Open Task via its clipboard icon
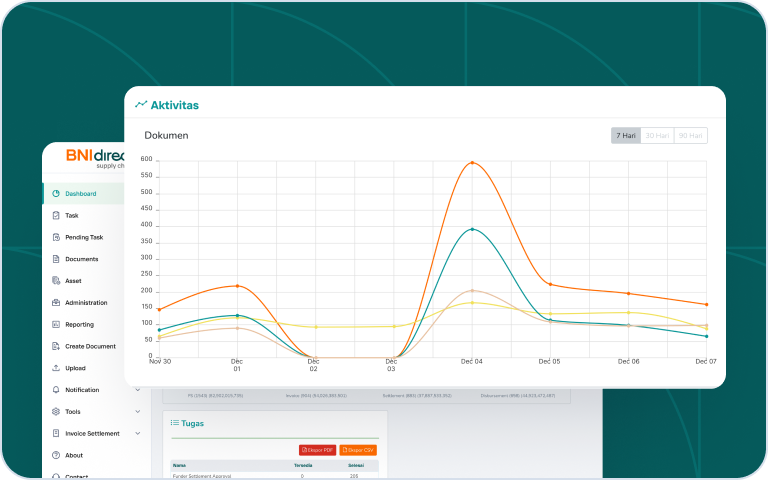 click(56, 216)
